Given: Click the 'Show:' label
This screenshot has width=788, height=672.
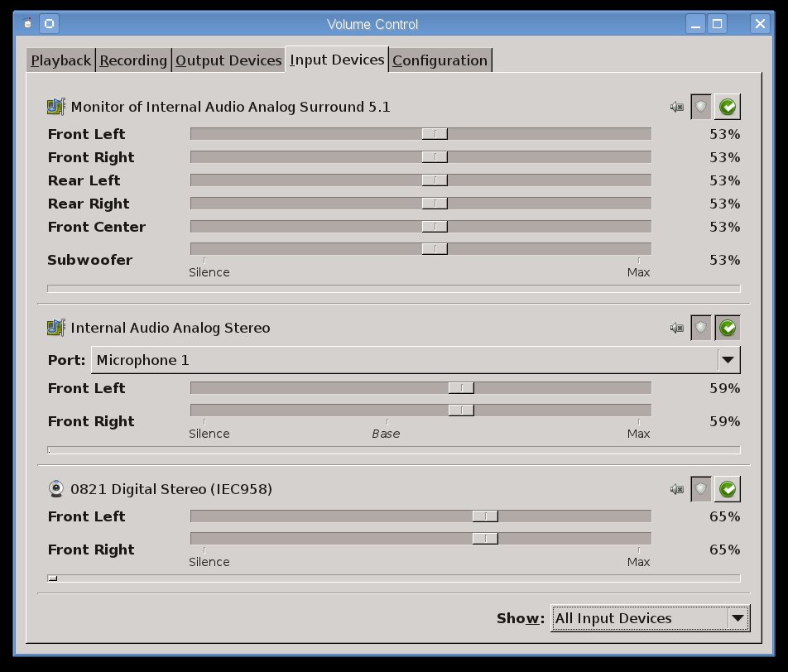Looking at the screenshot, I should pyautogui.click(x=521, y=618).
